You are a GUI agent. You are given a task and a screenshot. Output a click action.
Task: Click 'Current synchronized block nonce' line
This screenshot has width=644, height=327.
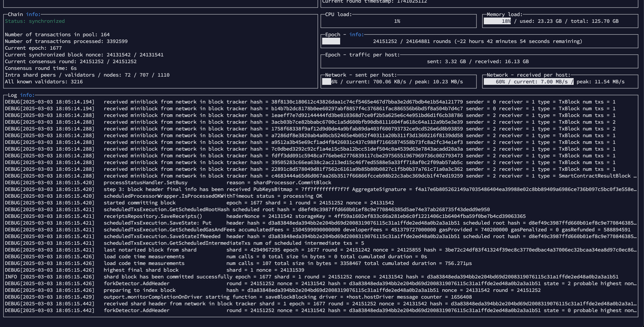[84, 55]
